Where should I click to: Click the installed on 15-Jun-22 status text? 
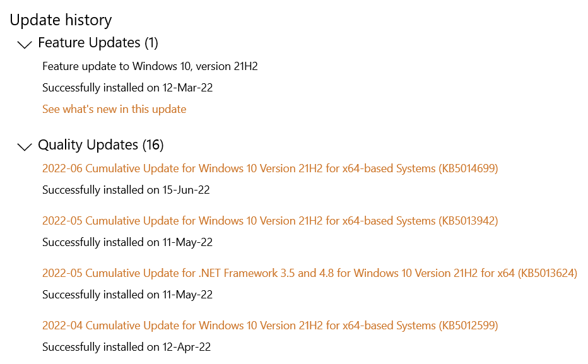[126, 190]
